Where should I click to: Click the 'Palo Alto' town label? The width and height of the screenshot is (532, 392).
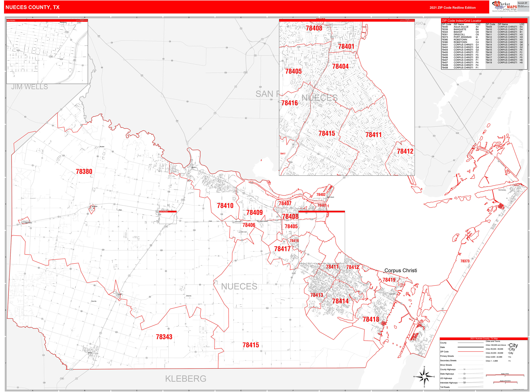[x=94, y=301]
